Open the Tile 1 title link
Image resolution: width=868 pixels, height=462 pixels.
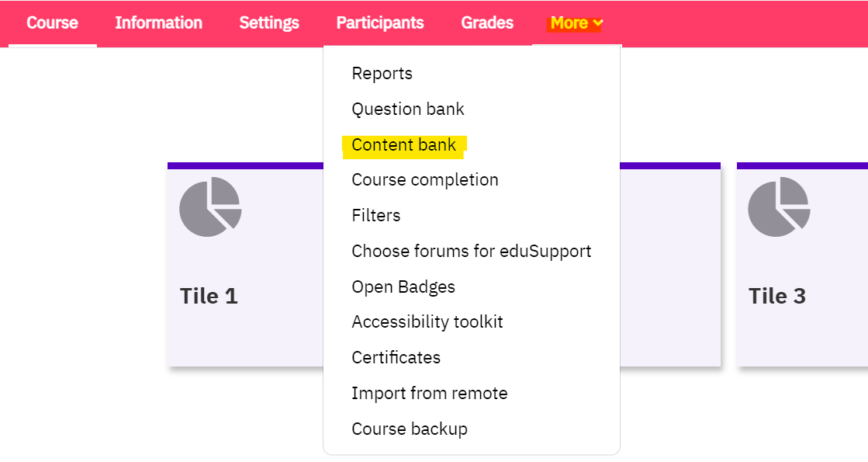(209, 296)
